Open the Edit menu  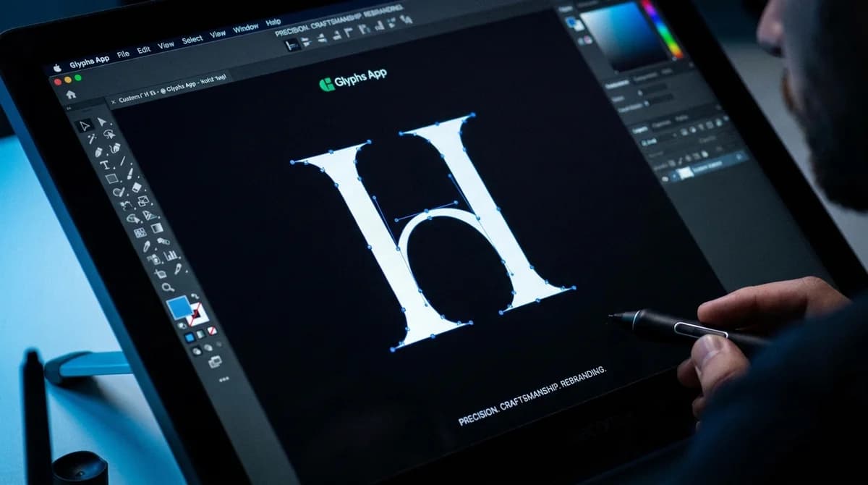[144, 50]
